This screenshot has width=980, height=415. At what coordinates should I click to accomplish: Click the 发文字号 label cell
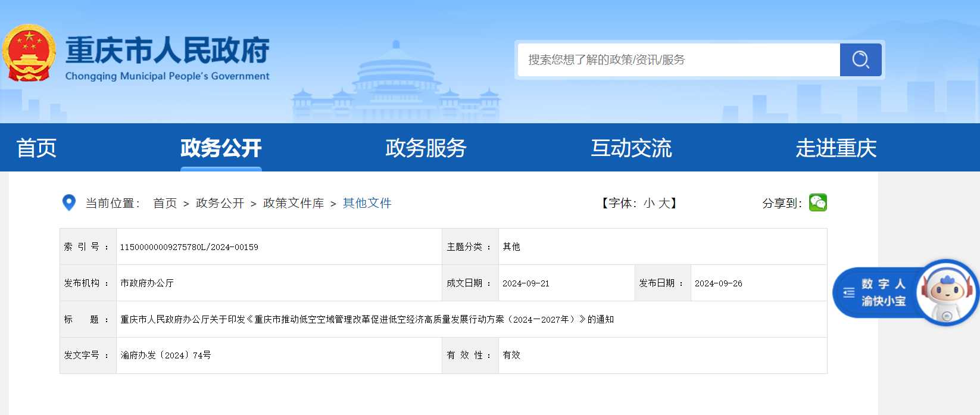click(88, 355)
